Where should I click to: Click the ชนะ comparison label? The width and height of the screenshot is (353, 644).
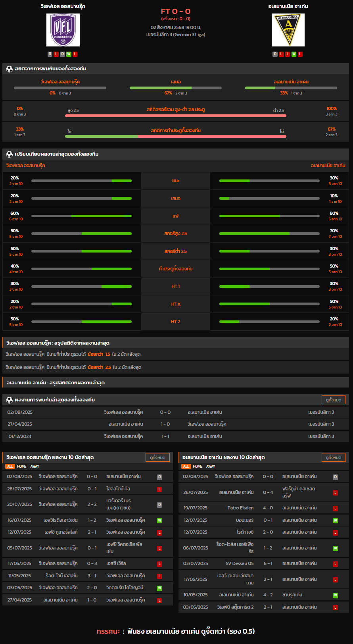175,181
